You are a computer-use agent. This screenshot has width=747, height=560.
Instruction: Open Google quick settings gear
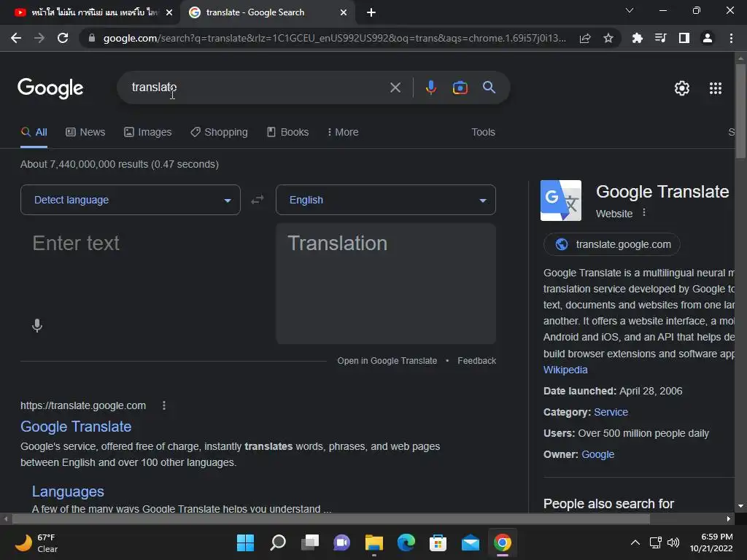pos(682,88)
